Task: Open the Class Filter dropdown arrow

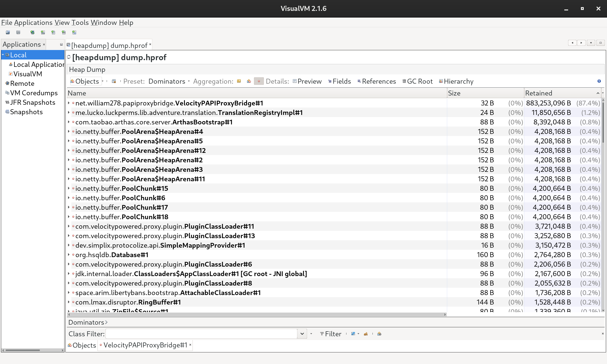Action: (302, 334)
